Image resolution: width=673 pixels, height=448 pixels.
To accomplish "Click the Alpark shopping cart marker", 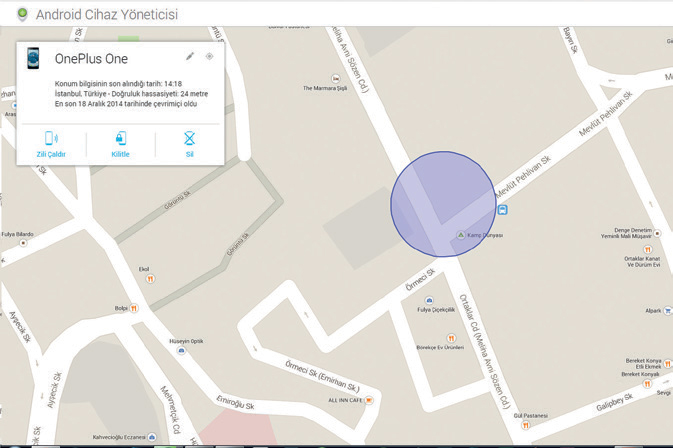I will point(667,311).
